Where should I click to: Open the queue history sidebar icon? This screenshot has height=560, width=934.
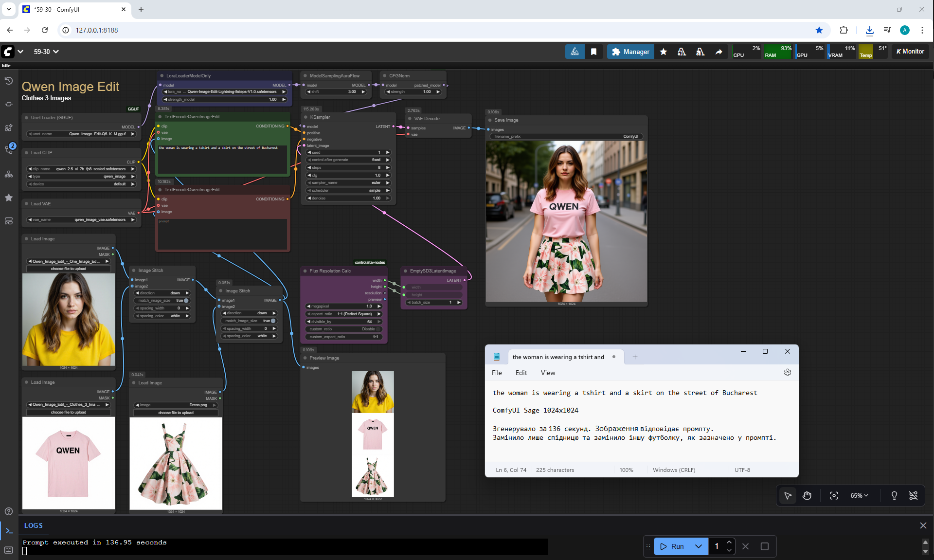click(x=9, y=81)
